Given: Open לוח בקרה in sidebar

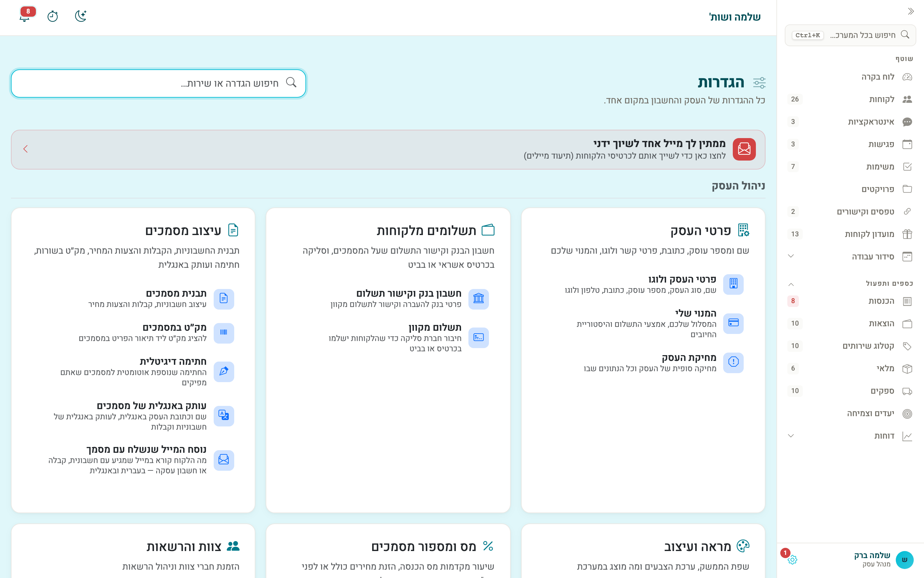Looking at the screenshot, I should click(850, 77).
